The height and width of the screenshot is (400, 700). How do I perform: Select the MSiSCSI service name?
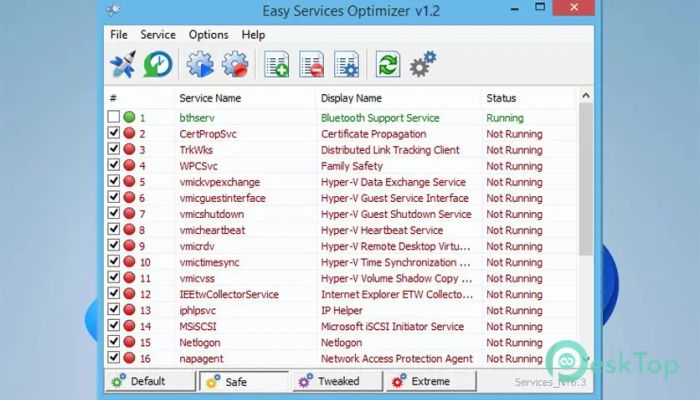(x=198, y=327)
